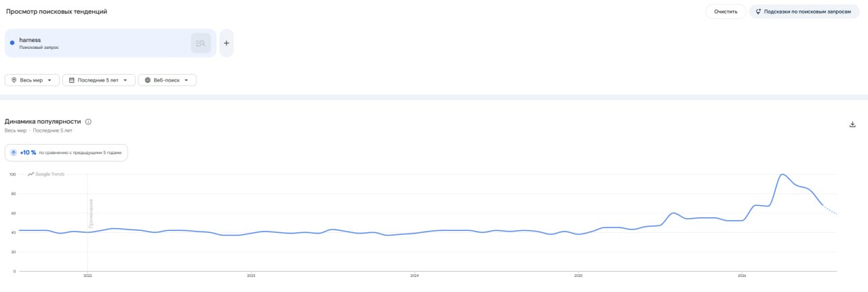Download the popularity chart data

coord(852,124)
